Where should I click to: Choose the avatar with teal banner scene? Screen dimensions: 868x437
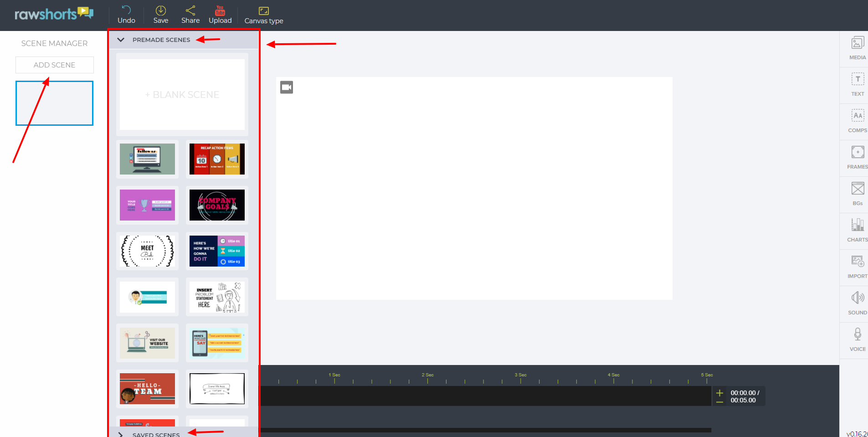click(147, 297)
